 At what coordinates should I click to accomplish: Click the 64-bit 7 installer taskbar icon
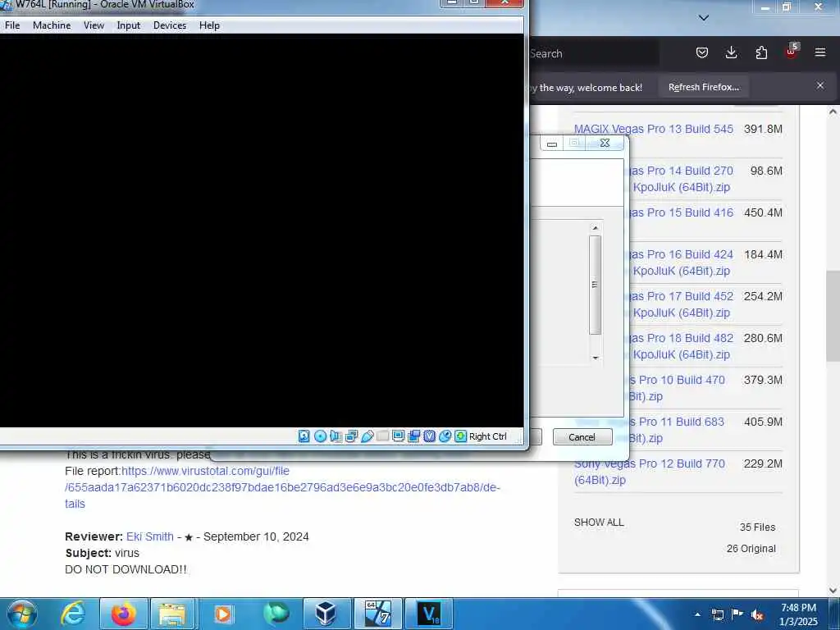pos(377,614)
